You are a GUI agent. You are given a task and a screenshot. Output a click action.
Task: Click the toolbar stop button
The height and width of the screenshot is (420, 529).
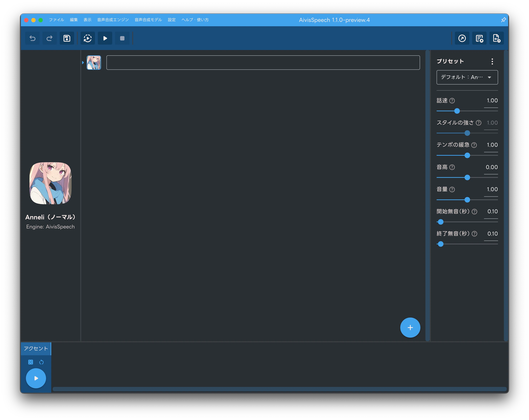(x=122, y=38)
